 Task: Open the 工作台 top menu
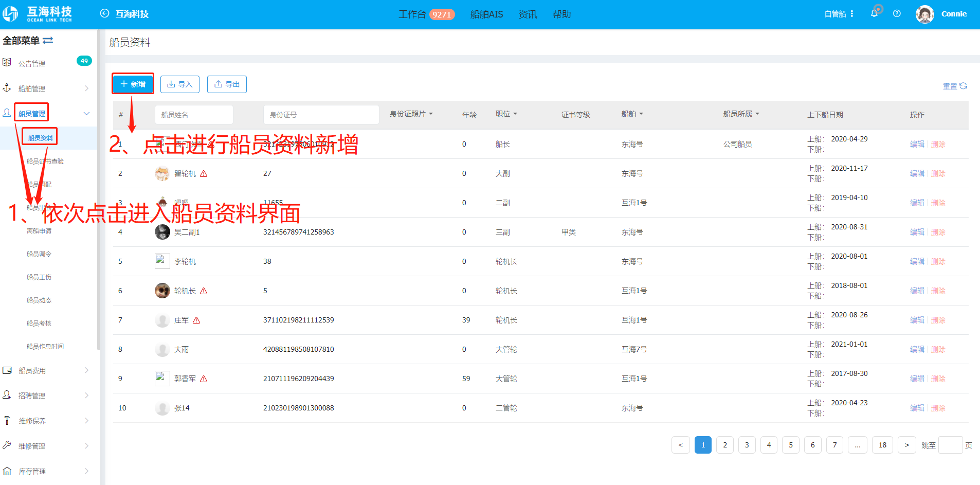pyautogui.click(x=412, y=14)
